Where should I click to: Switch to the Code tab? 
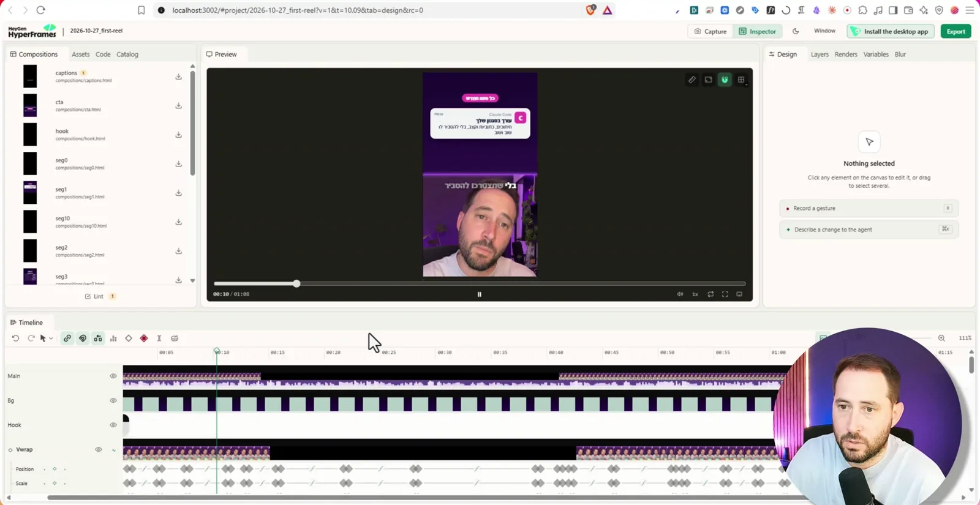[103, 54]
